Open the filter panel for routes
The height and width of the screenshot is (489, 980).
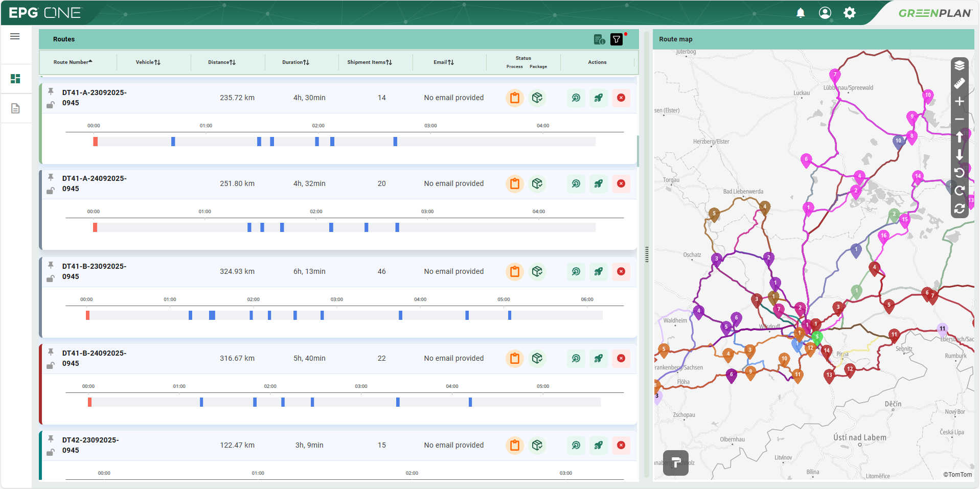tap(617, 39)
